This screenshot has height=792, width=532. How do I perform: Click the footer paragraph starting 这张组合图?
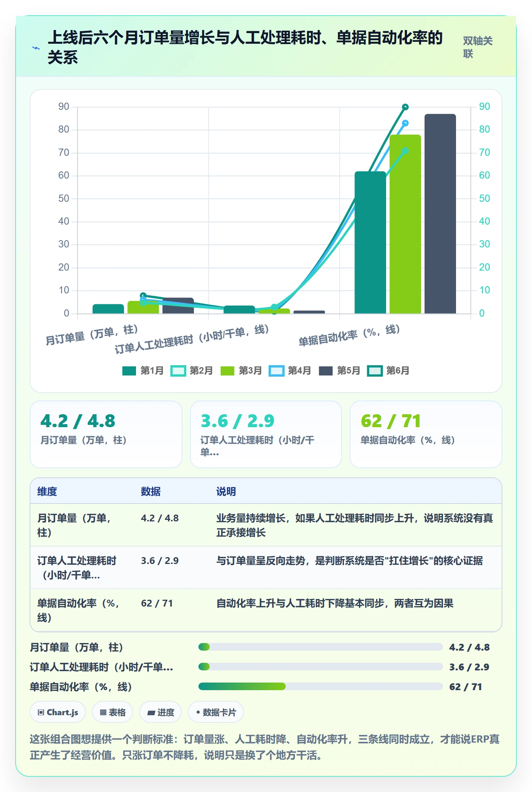pos(265,747)
